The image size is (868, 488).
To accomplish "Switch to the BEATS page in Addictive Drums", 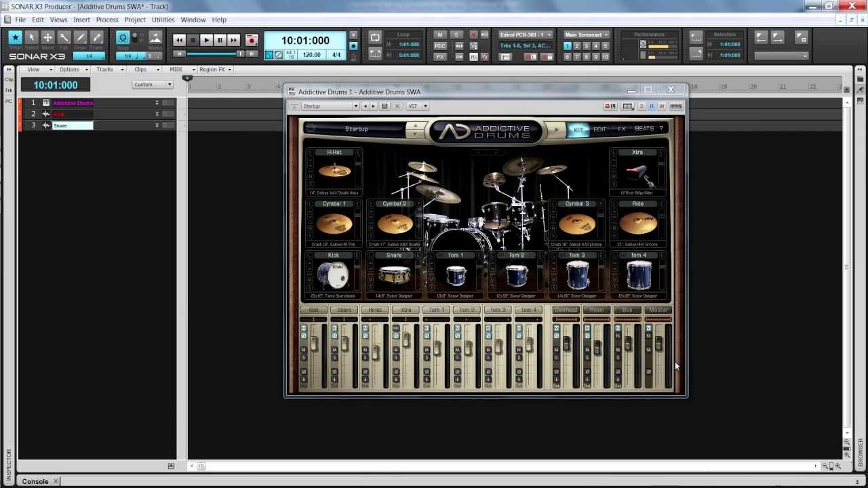I will click(644, 129).
